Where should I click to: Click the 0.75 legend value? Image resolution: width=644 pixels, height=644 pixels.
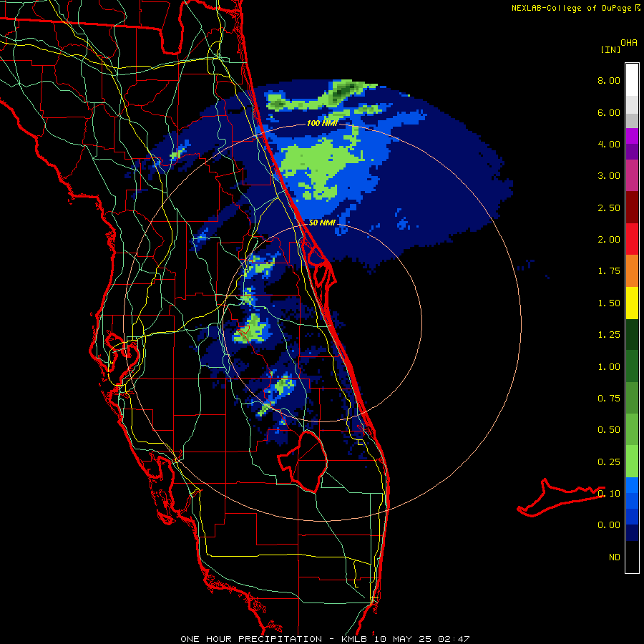(609, 399)
